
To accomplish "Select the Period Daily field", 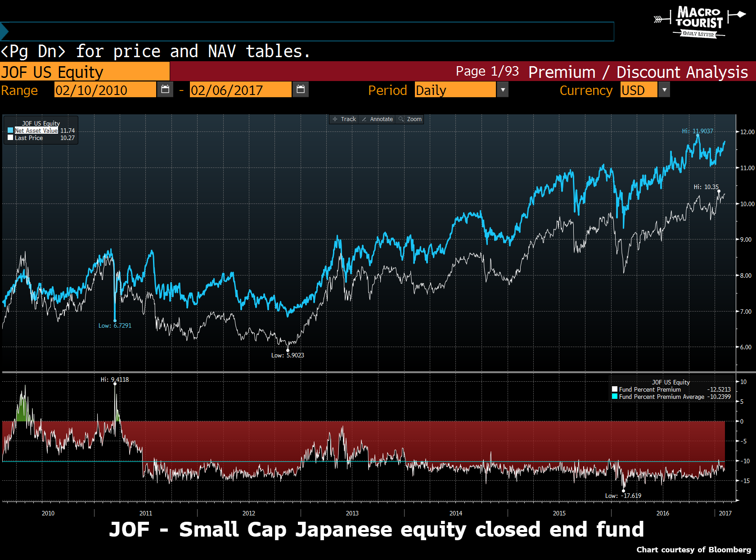I will coord(455,90).
